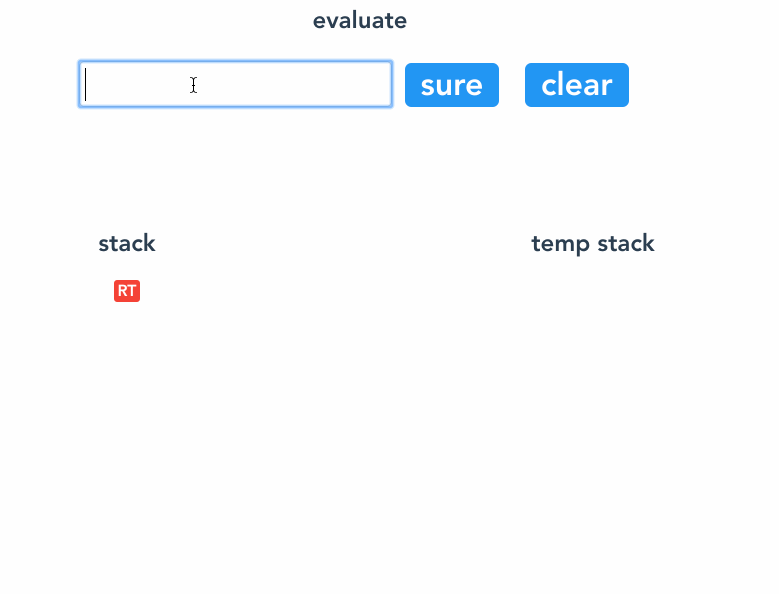Click the red square under stack

click(127, 291)
